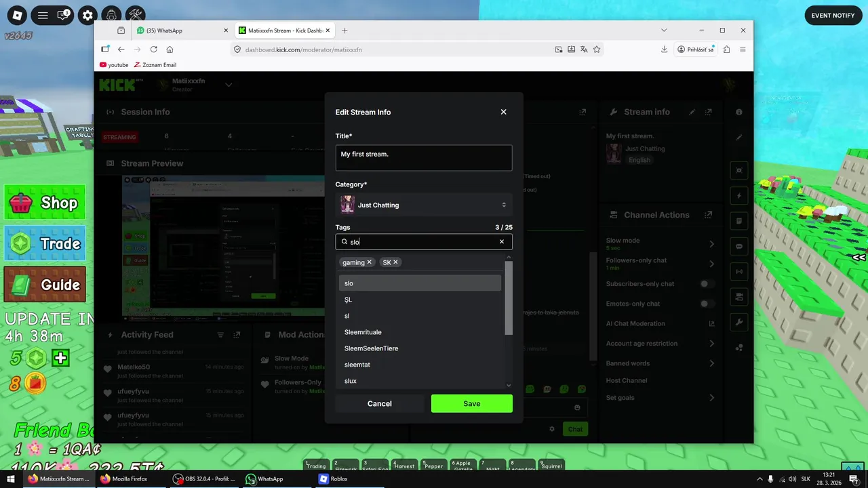Open OBS from the Windows taskbar
The height and width of the screenshot is (488, 868).
tap(203, 479)
